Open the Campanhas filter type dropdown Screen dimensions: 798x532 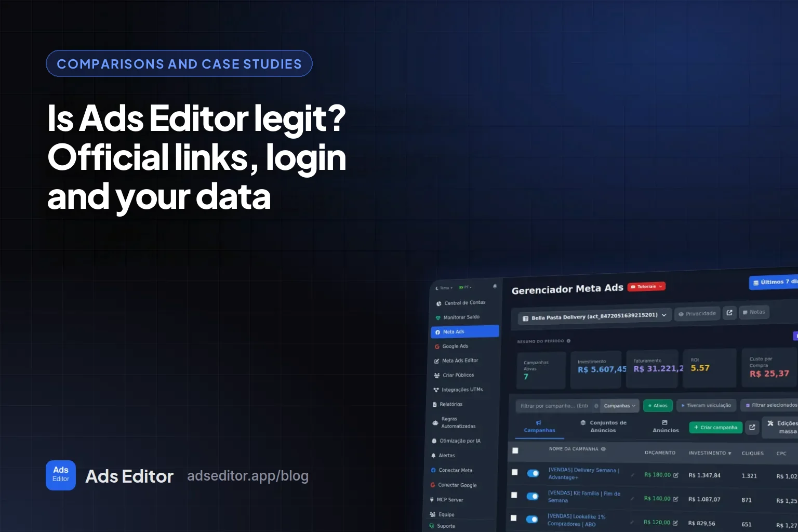coord(619,406)
